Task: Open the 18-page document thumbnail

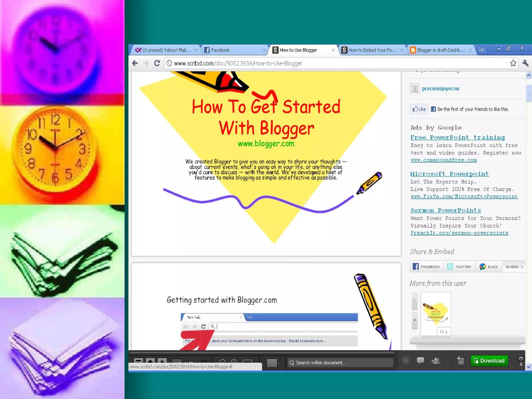Action: point(436,313)
